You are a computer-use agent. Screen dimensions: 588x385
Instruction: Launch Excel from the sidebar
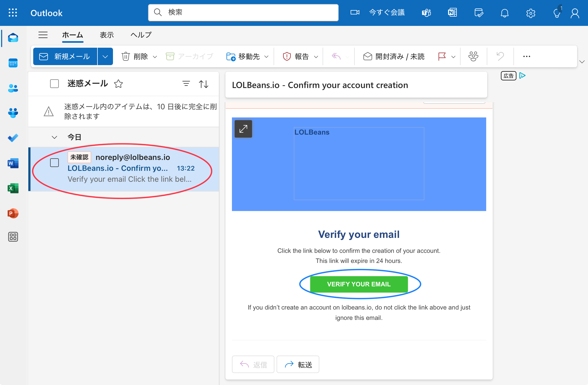[13, 188]
